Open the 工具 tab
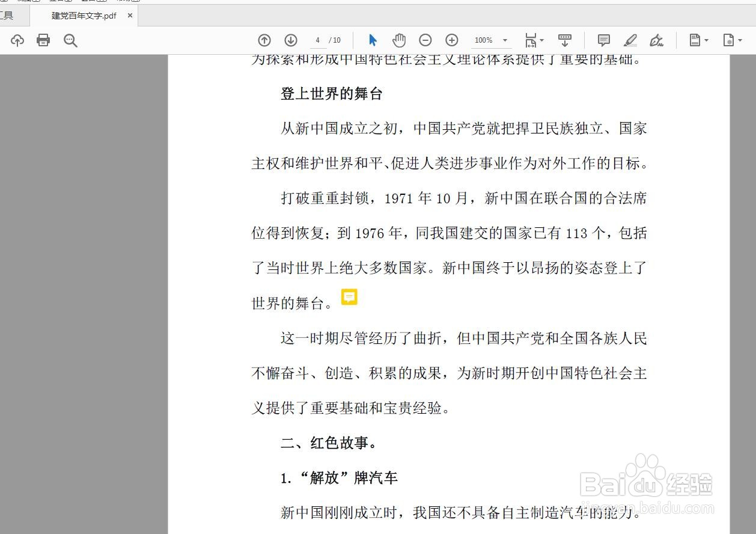 pyautogui.click(x=7, y=16)
